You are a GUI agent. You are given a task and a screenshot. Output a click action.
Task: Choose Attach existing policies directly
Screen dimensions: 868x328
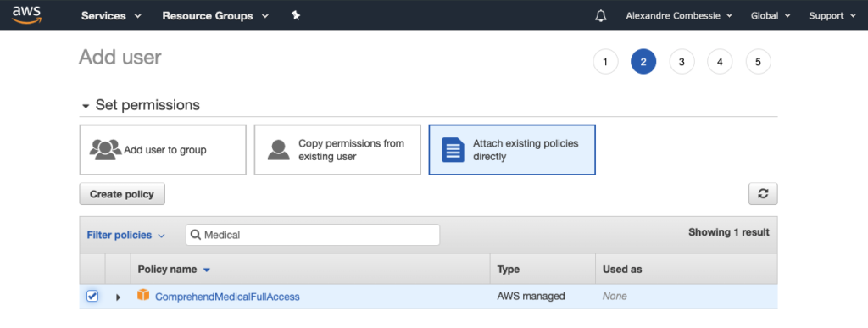(x=512, y=150)
